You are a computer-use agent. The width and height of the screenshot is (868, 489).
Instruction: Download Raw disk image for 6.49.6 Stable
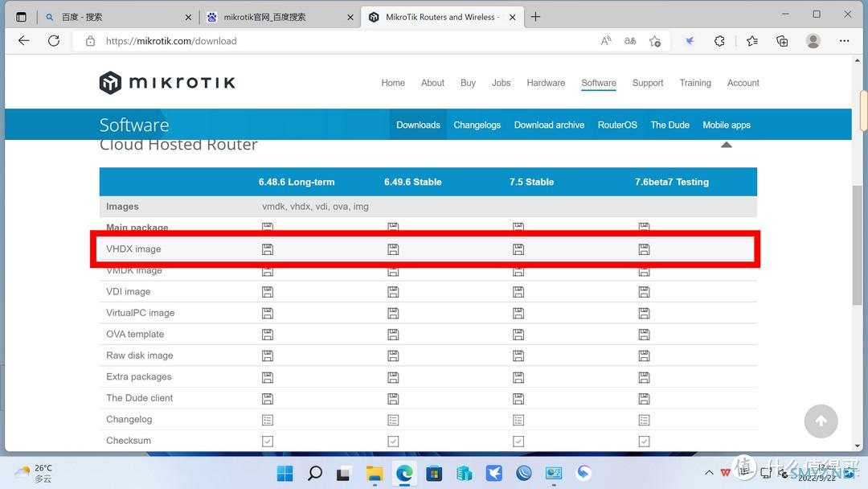393,355
